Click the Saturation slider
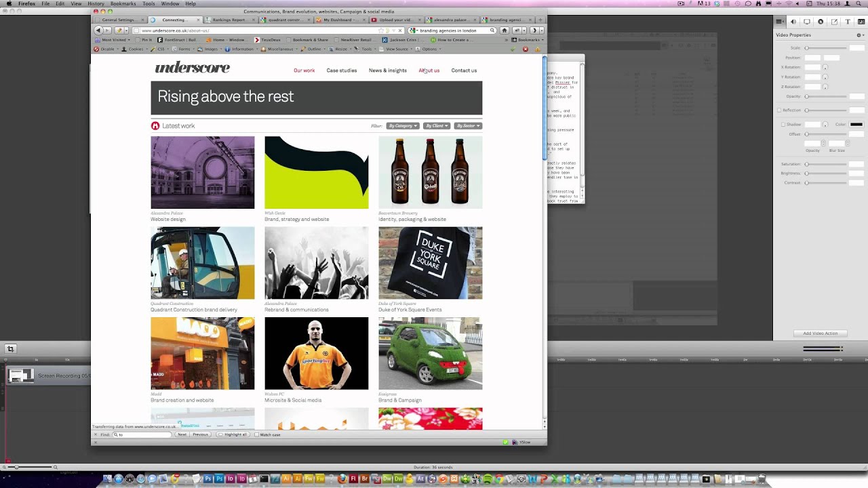The image size is (868, 488). [825, 164]
